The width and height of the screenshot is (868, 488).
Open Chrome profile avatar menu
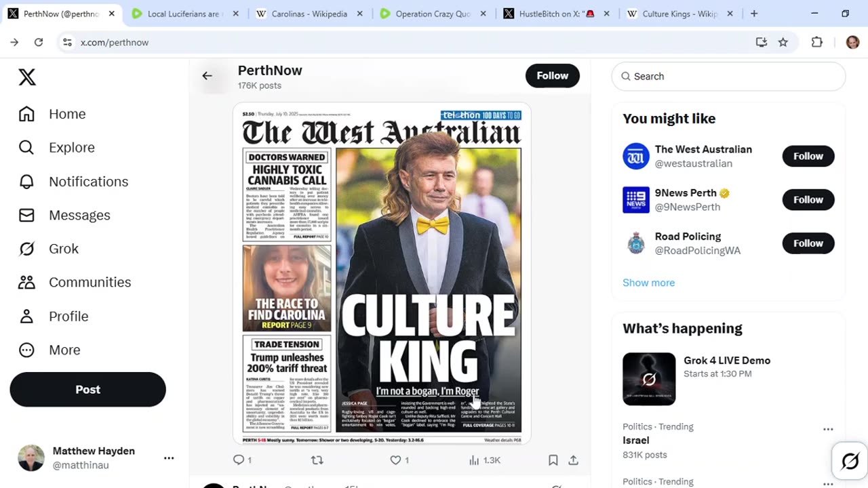pos(853,42)
